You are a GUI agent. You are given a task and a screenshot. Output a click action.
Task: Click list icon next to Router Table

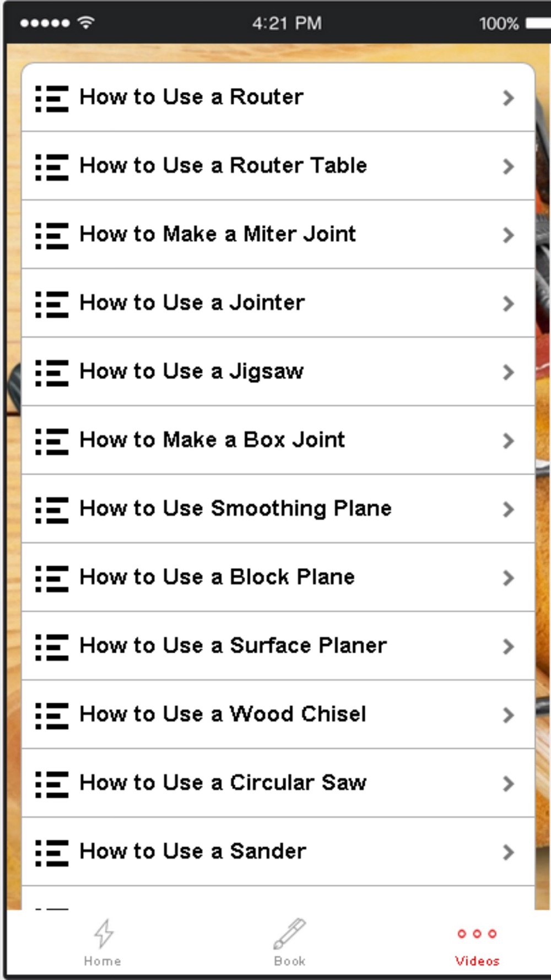[52, 167]
